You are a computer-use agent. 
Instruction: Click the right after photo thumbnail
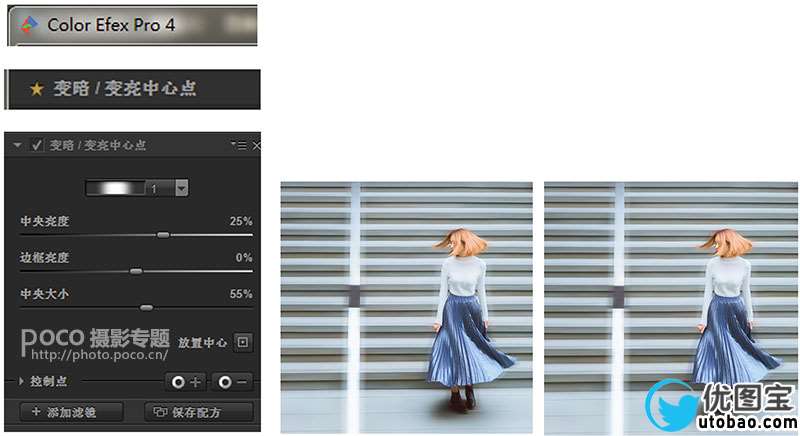(671, 308)
